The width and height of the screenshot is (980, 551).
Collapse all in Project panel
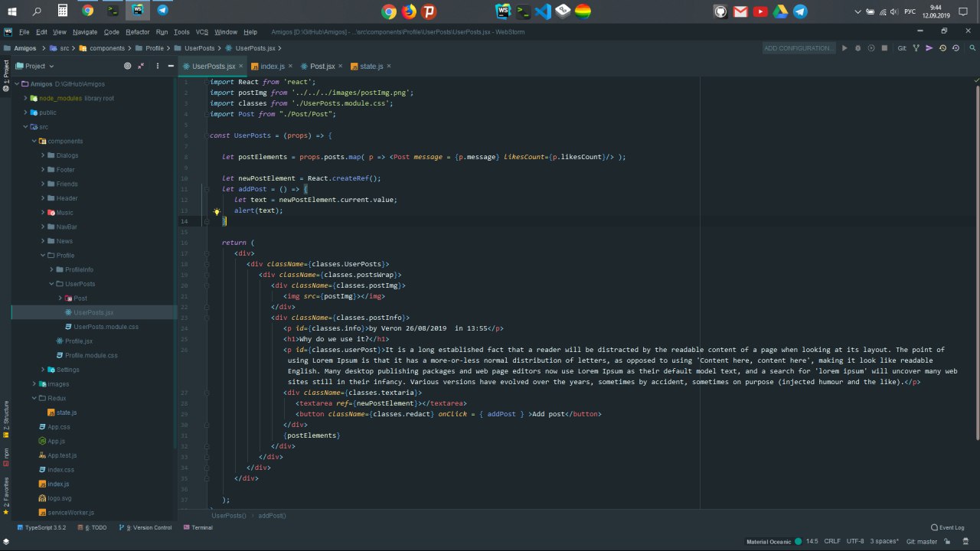tap(141, 66)
